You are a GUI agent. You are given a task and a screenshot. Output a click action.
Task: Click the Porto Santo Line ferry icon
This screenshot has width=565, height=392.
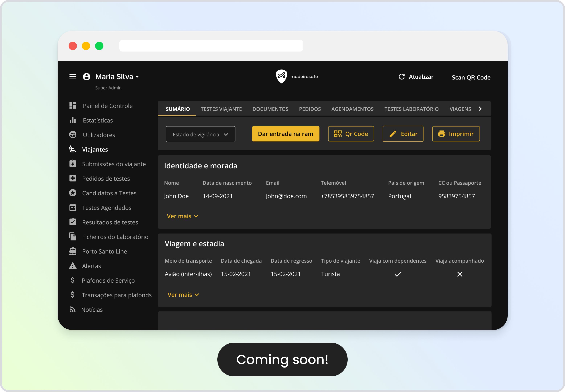[x=73, y=251]
